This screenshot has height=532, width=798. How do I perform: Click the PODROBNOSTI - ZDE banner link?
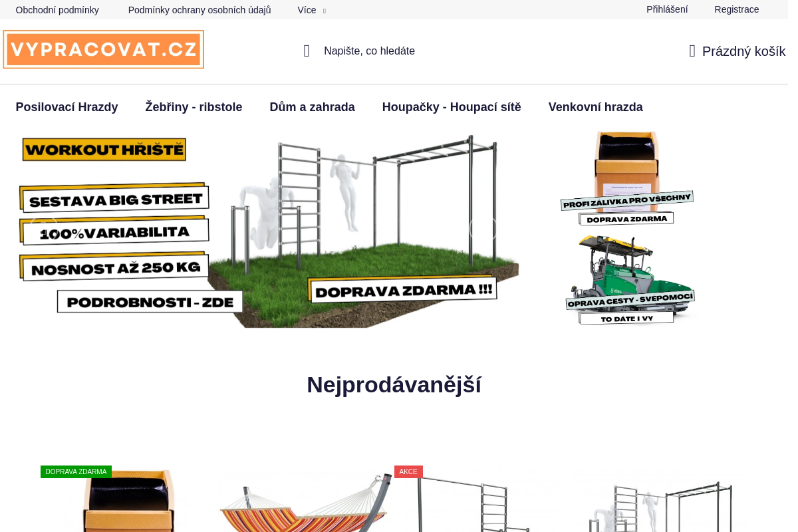point(150,302)
